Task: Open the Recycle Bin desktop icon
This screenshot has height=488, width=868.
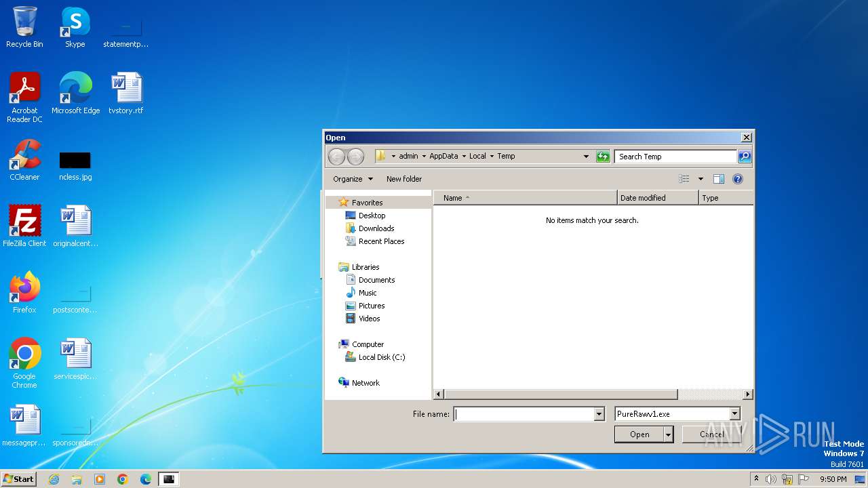Action: pyautogui.click(x=24, y=27)
